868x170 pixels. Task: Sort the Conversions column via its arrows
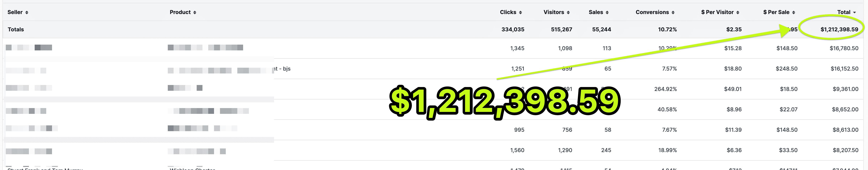coord(673,12)
